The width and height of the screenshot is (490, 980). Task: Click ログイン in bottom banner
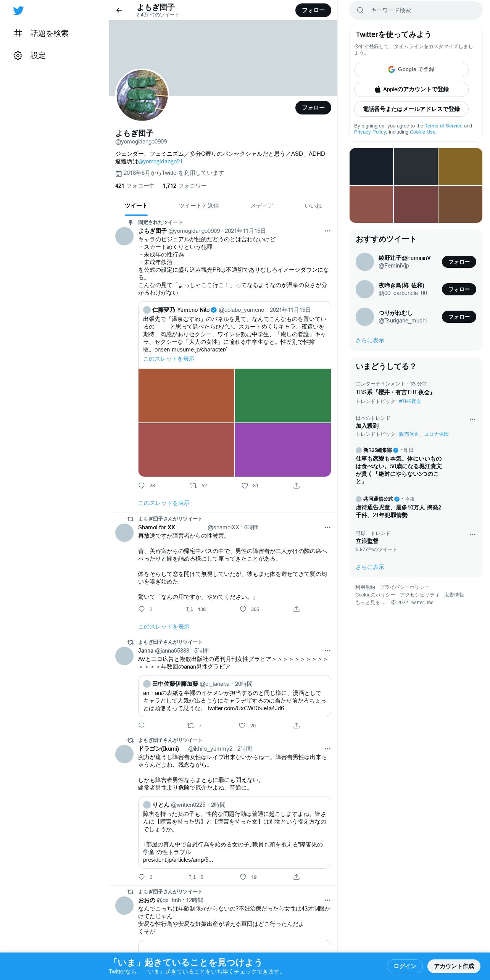tap(405, 966)
